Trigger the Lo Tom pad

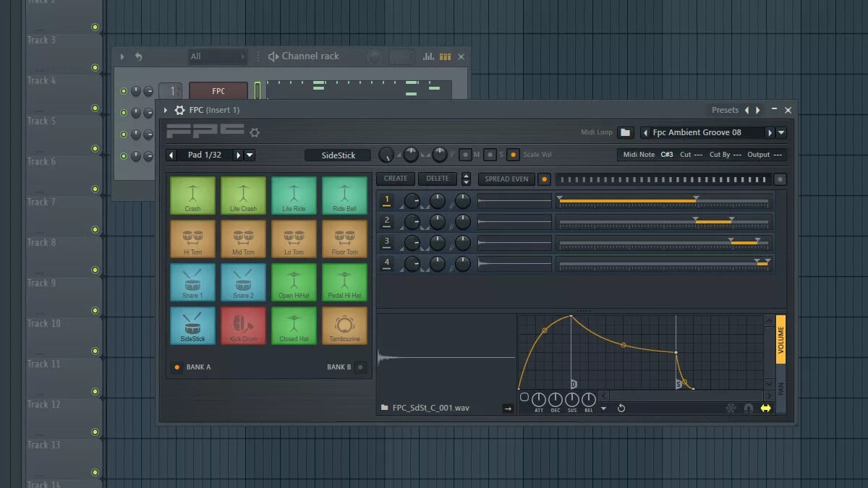point(294,239)
